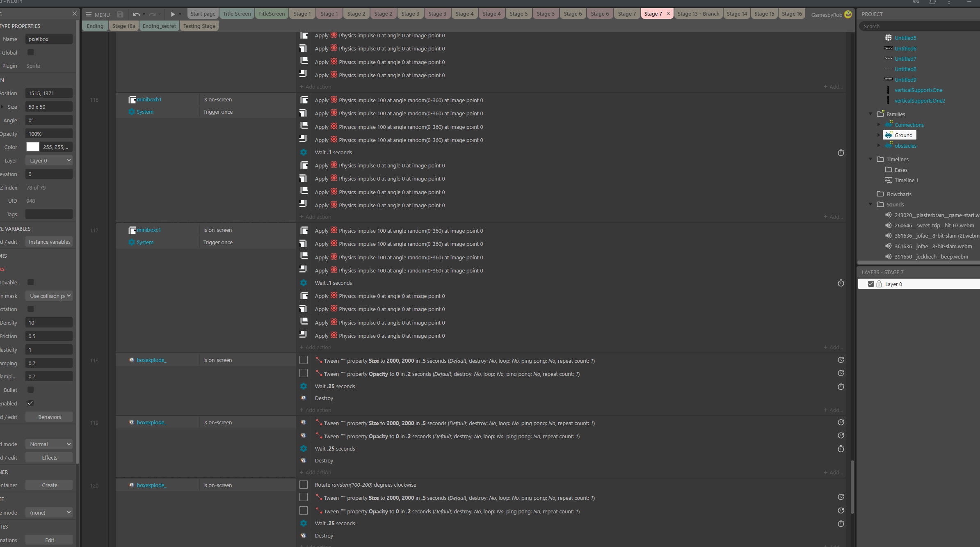
Task: Close the properties panel with X
Action: (74, 14)
